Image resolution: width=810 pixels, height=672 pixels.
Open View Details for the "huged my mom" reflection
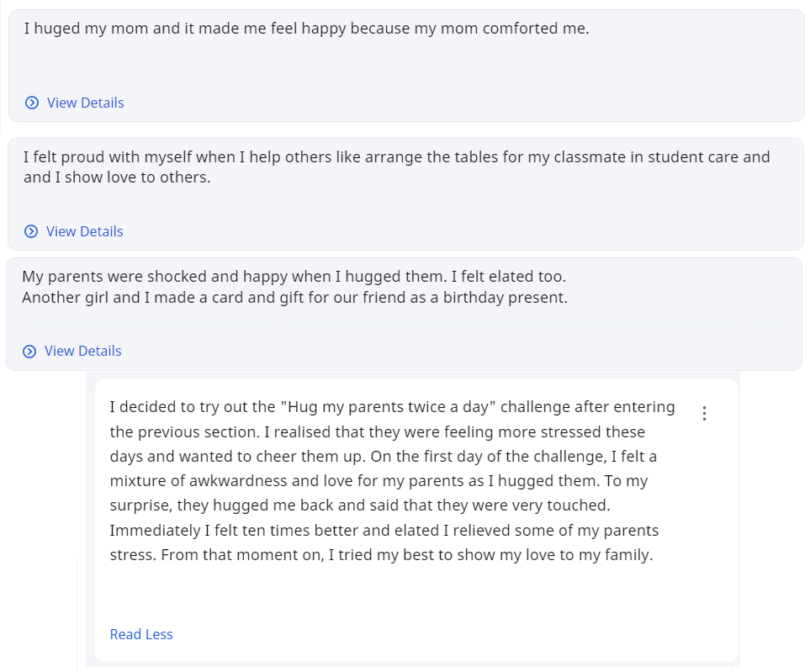point(85,103)
